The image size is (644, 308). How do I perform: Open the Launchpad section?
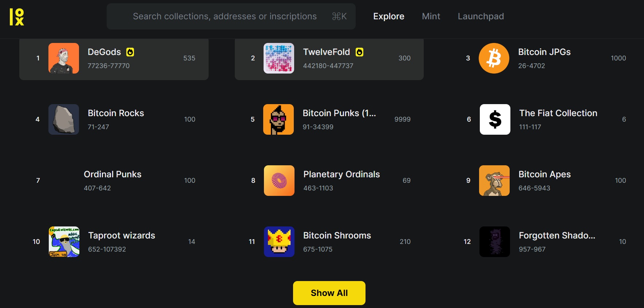coord(481,16)
